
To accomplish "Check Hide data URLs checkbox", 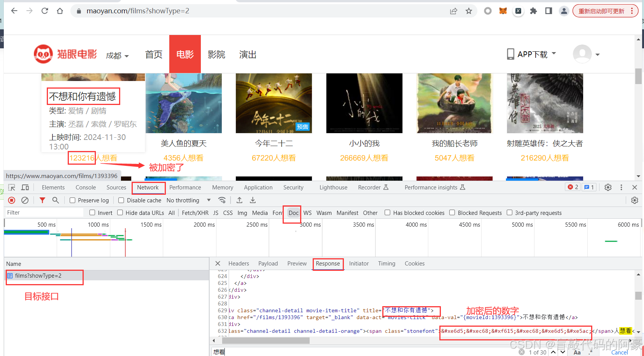I will tap(120, 213).
